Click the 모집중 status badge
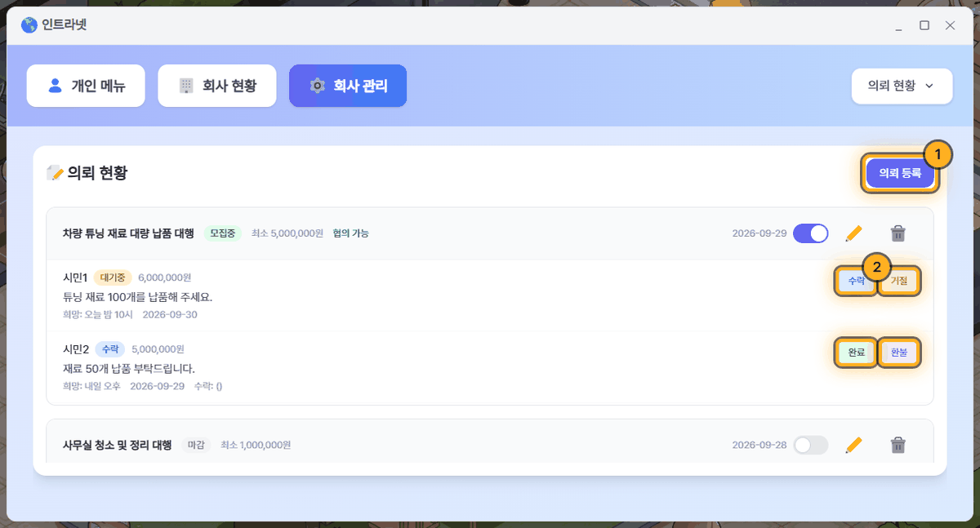 click(x=223, y=233)
